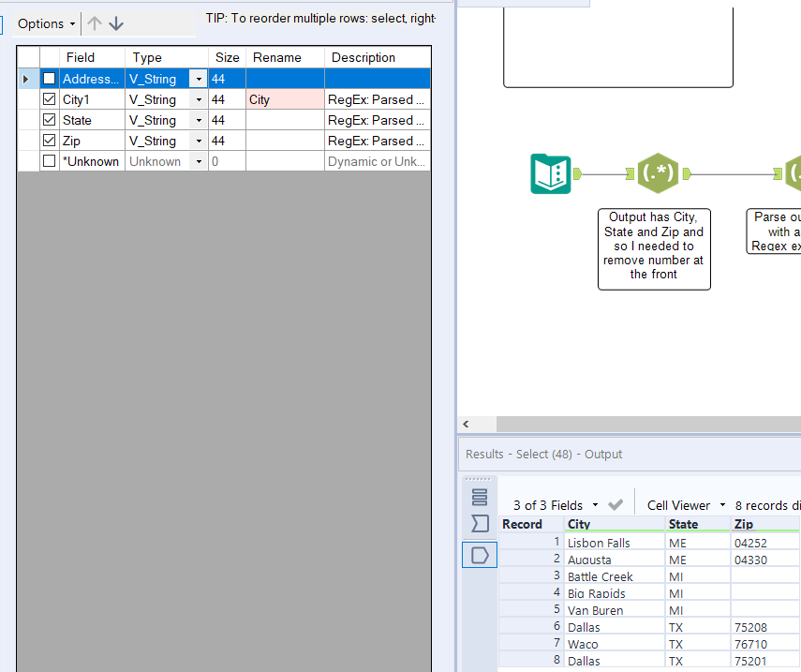801x672 pixels.
Task: Open the Cell Viewer dropdown
Action: pos(684,505)
